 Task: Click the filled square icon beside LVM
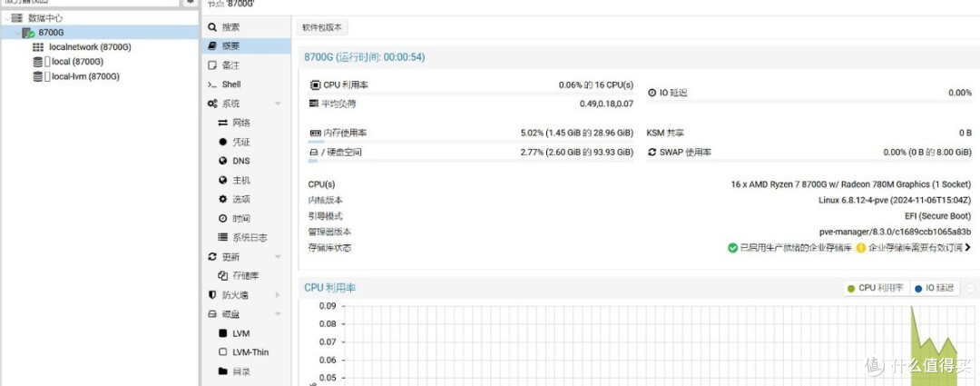coord(222,333)
